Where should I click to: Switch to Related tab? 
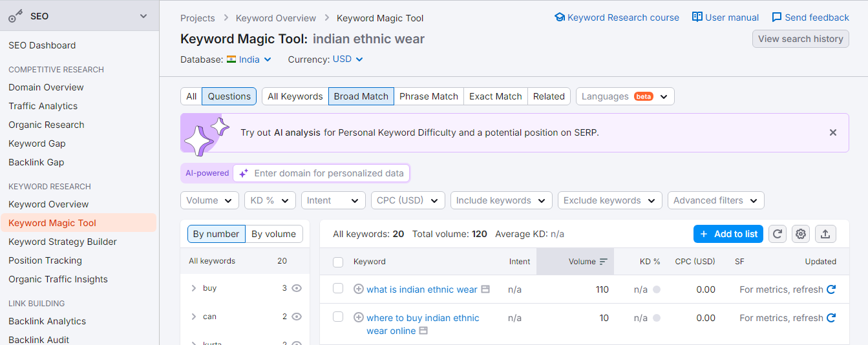click(549, 96)
